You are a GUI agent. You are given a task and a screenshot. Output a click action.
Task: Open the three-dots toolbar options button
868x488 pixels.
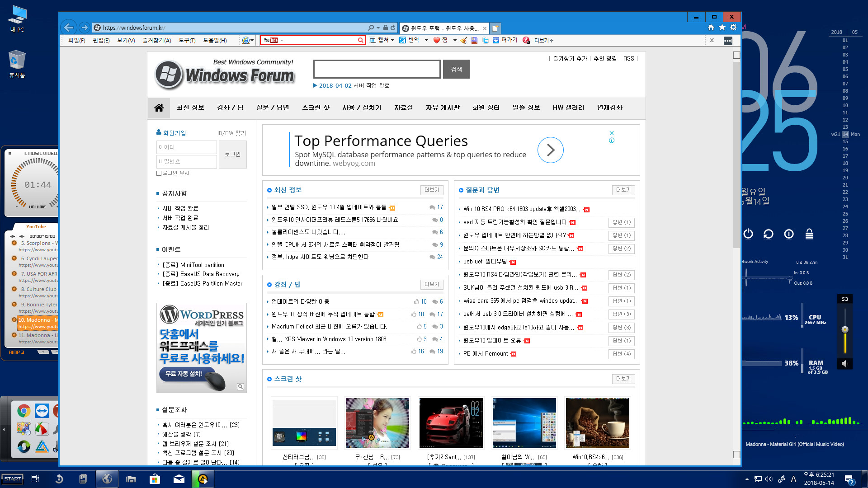tap(727, 41)
